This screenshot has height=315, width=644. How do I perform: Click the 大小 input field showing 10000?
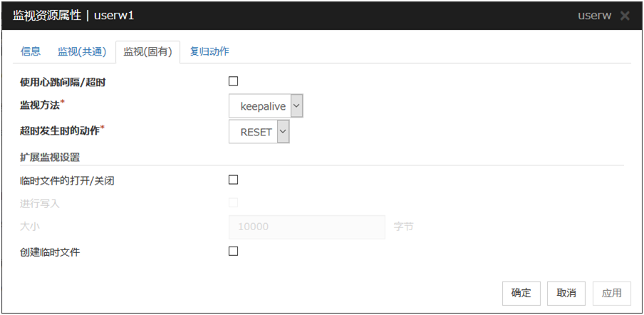(x=306, y=227)
